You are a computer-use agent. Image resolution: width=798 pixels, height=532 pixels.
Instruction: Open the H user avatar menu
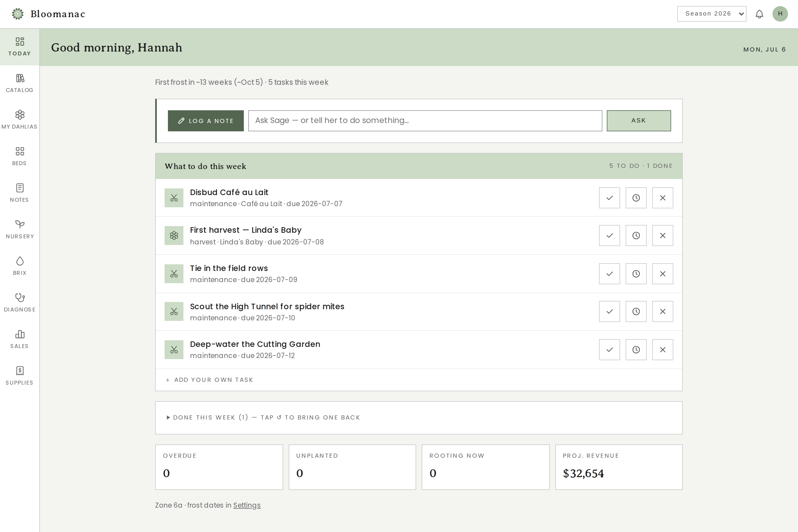click(780, 14)
